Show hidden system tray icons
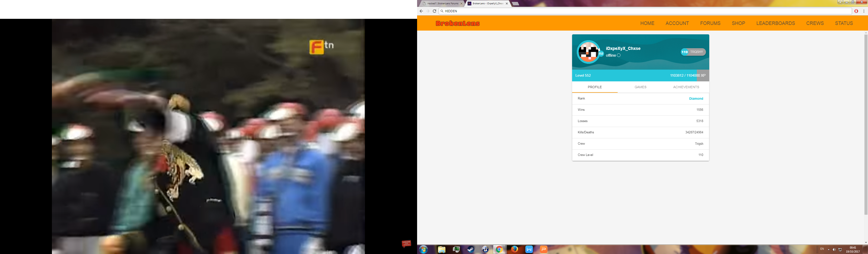Viewport: 868px width, 254px height. click(x=829, y=250)
